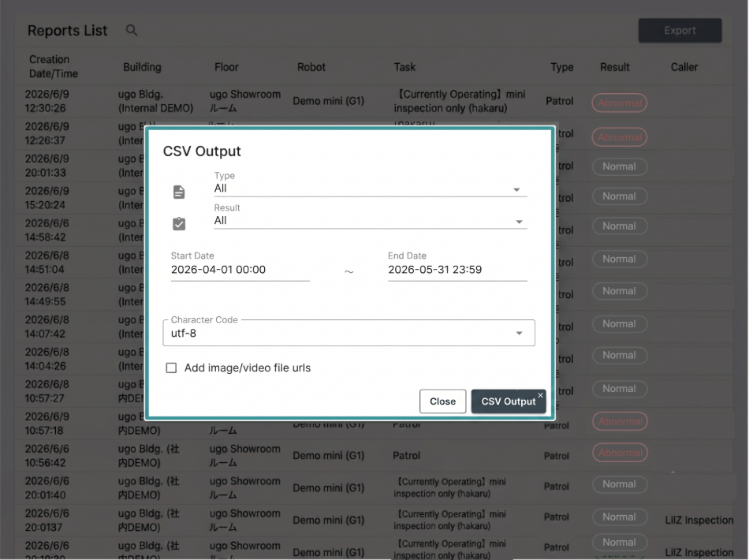
Task: Click the Normal badge in the 14:51:04 row
Action: (620, 259)
